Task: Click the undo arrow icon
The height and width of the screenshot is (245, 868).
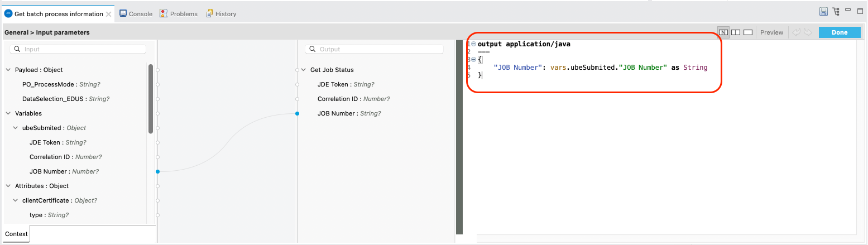Action: (796, 32)
